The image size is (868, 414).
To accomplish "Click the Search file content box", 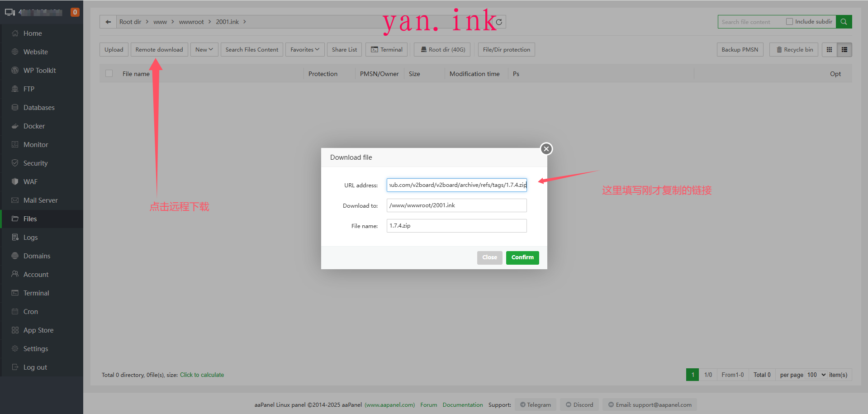I will (751, 22).
